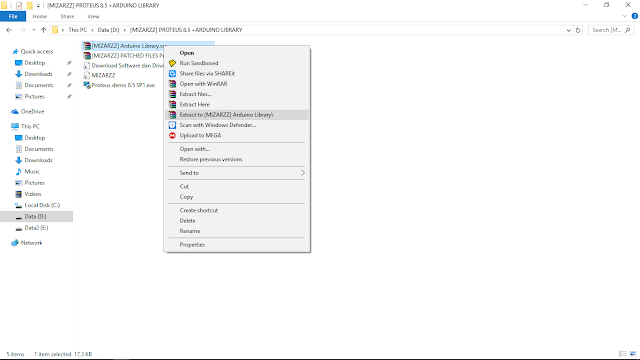Click the quick access toolbar properties icon
Image resolution: width=640 pixels, height=360 pixels.
pyautogui.click(x=19, y=6)
